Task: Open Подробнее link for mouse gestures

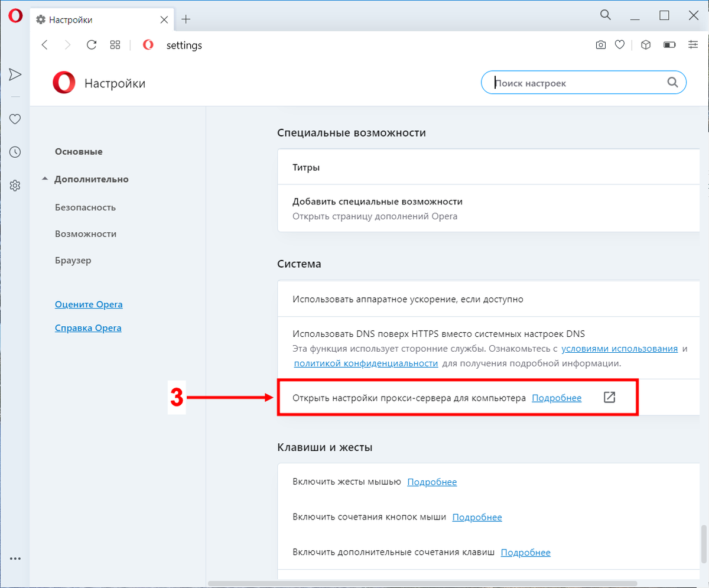Action: coord(432,482)
